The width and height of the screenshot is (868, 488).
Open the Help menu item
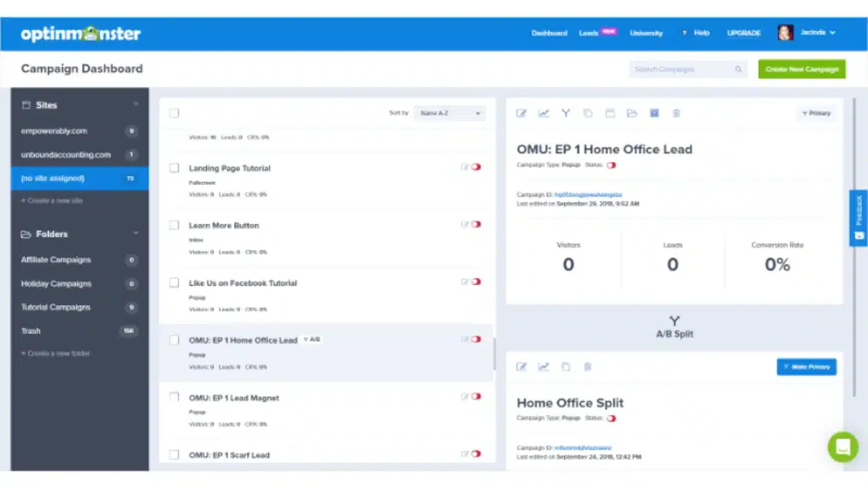tap(697, 33)
